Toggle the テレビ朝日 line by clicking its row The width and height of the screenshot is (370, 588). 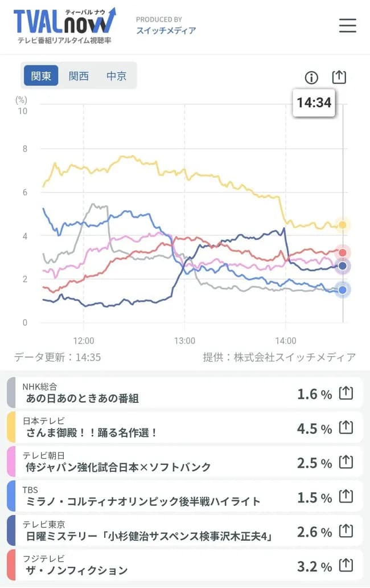(x=171, y=462)
